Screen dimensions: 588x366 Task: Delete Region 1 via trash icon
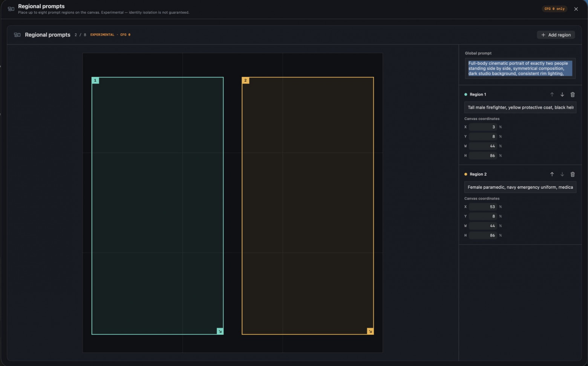(573, 95)
